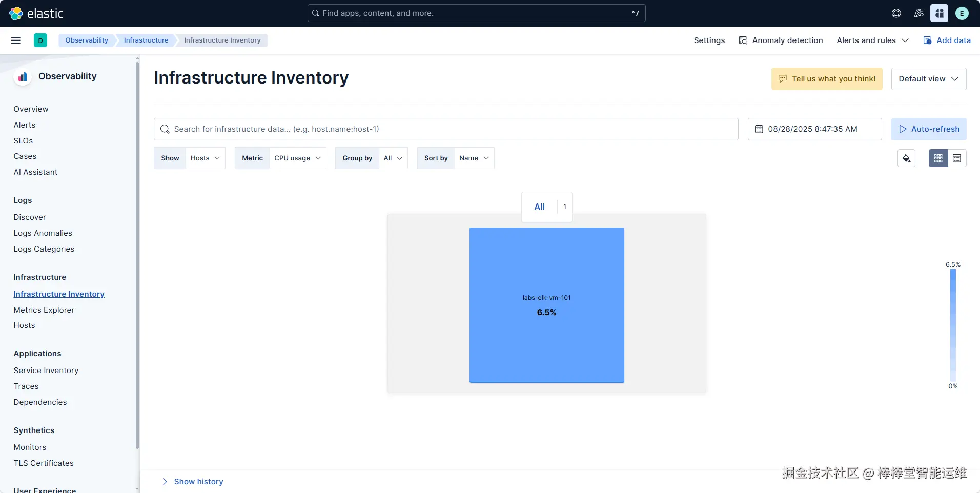The image size is (980, 493).
Task: Open Discover in the sidebar
Action: tap(30, 217)
